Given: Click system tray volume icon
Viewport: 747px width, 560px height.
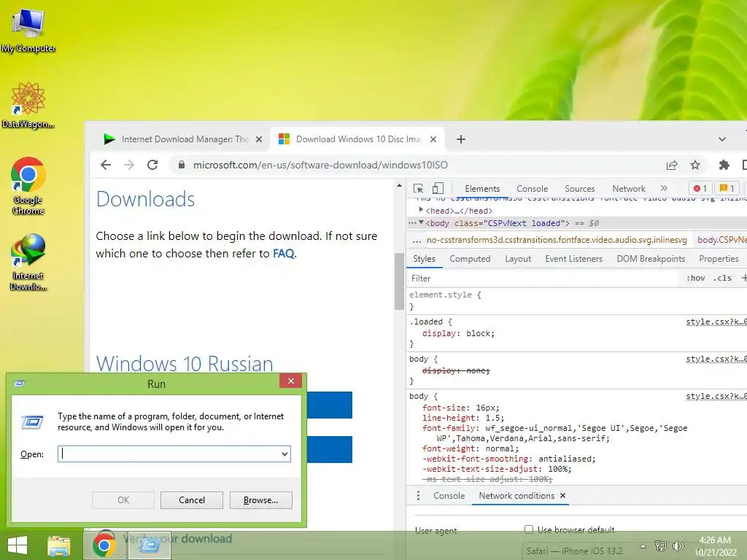Looking at the screenshot, I should 678,545.
